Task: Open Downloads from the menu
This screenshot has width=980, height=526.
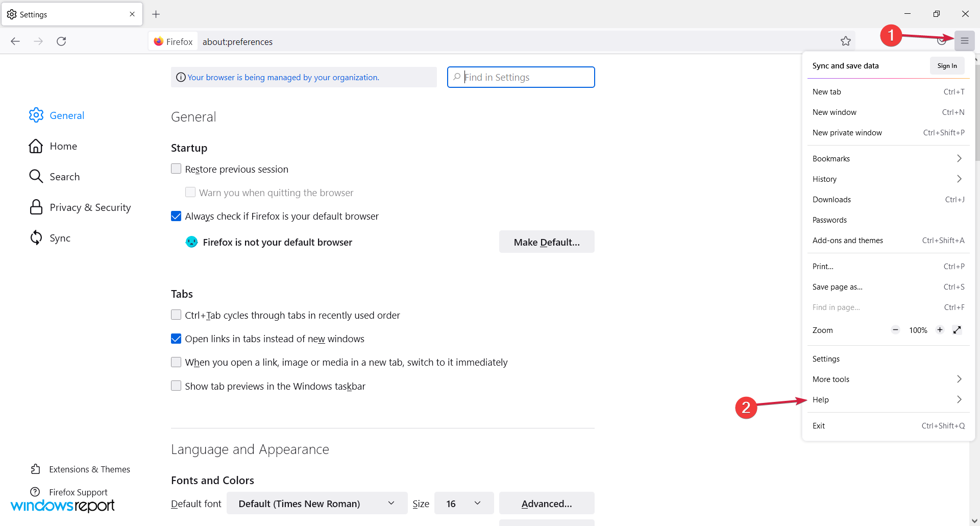Action: [x=888, y=200]
